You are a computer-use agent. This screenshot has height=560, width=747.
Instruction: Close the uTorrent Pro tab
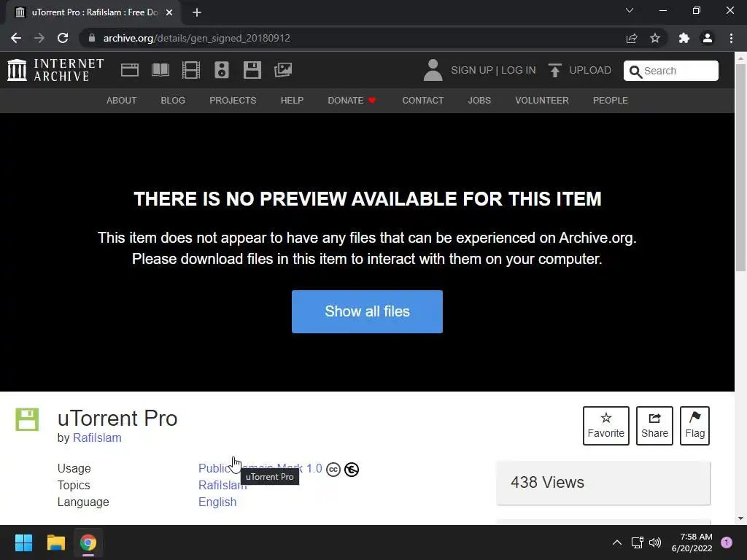click(169, 12)
